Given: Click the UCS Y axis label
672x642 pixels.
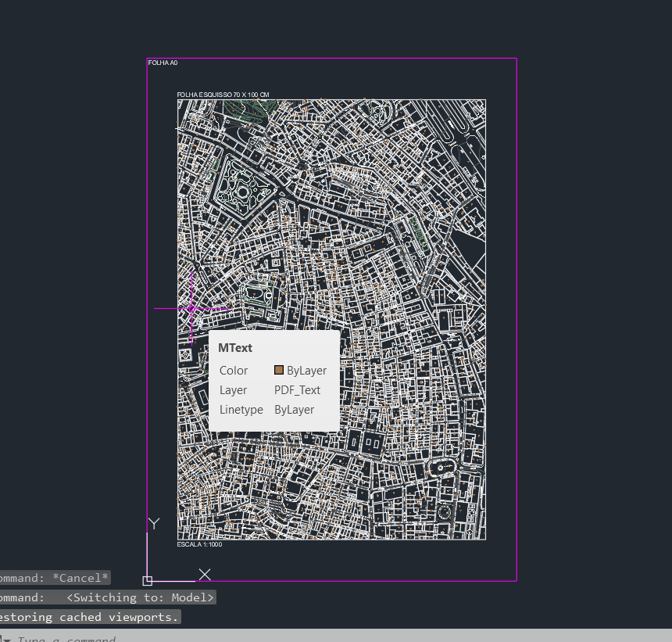Looking at the screenshot, I should pos(154,524).
